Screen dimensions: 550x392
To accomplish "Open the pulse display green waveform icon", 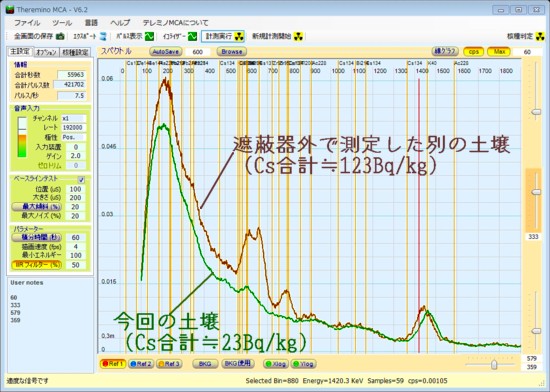I will pos(149,36).
